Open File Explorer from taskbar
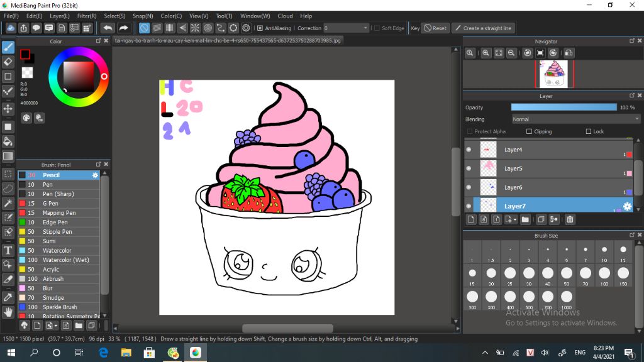Screen dimensions: 644x362 [126, 353]
